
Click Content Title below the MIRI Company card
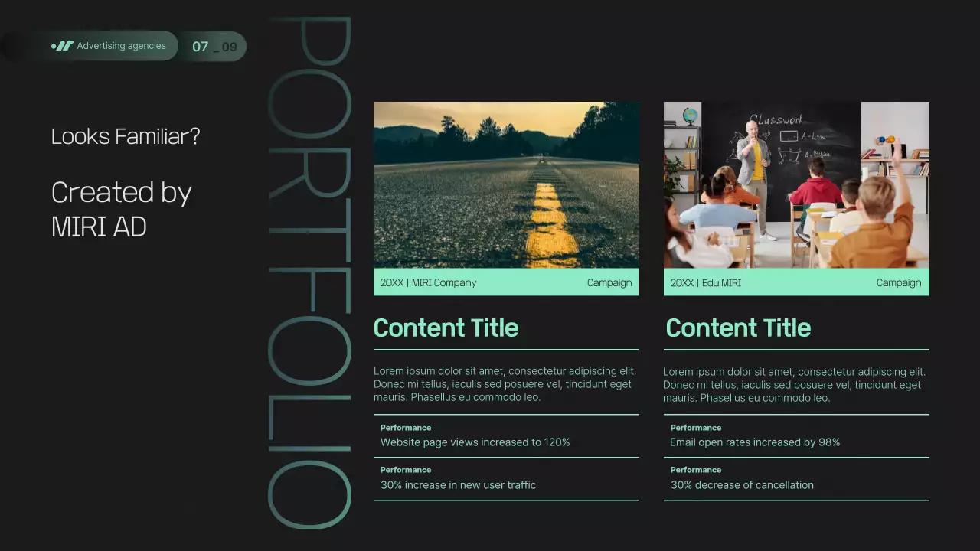tap(446, 328)
